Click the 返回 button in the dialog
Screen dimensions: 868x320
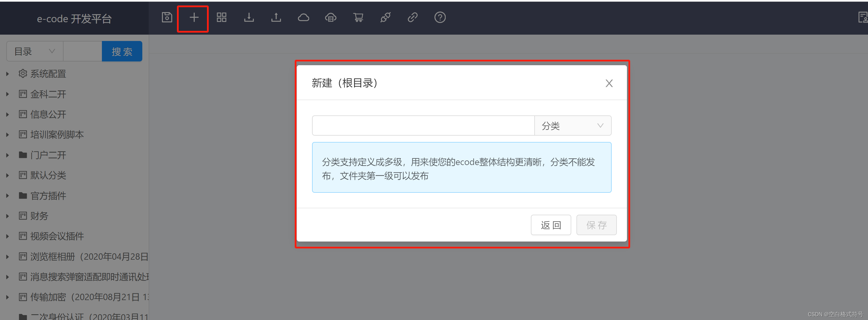pyautogui.click(x=550, y=225)
